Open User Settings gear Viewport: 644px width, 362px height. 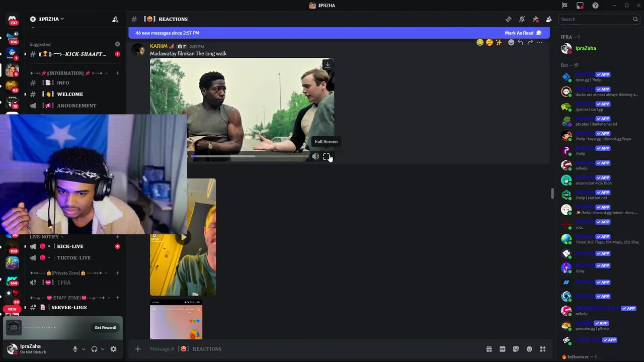click(113, 349)
